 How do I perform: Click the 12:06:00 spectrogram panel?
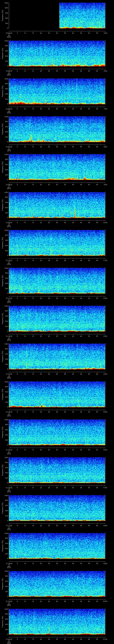pyautogui.click(x=57, y=91)
